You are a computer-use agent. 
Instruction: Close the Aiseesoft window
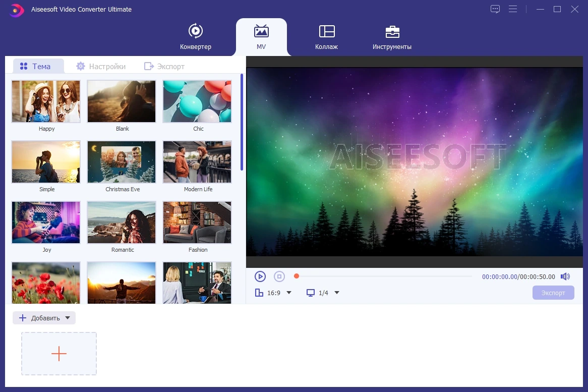tap(574, 9)
